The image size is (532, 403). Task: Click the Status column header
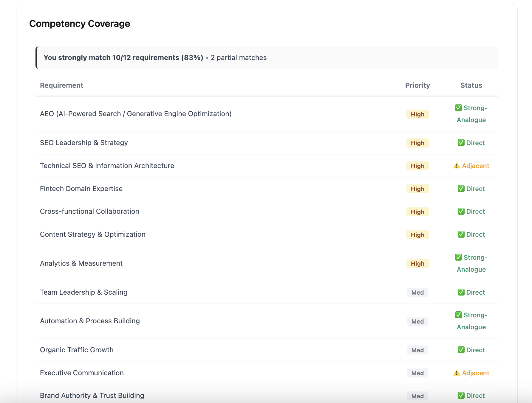point(471,85)
